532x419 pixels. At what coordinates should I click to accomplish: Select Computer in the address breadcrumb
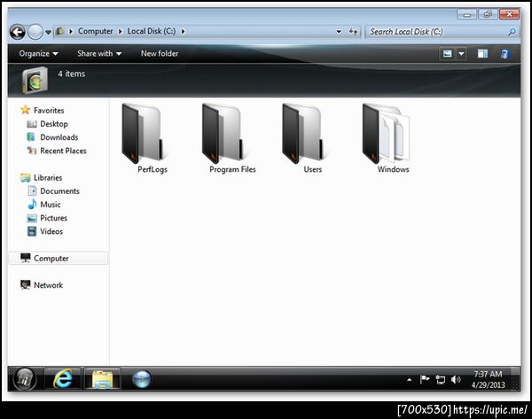[x=96, y=31]
